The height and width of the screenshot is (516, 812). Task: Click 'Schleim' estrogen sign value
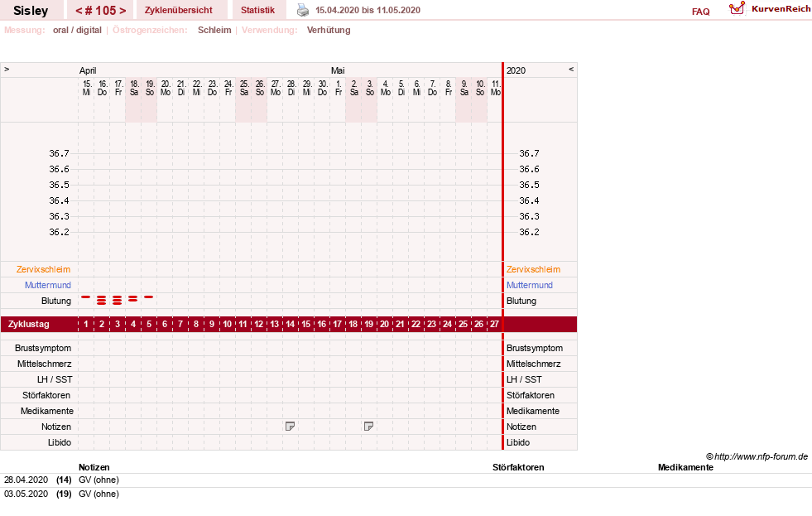[214, 30]
